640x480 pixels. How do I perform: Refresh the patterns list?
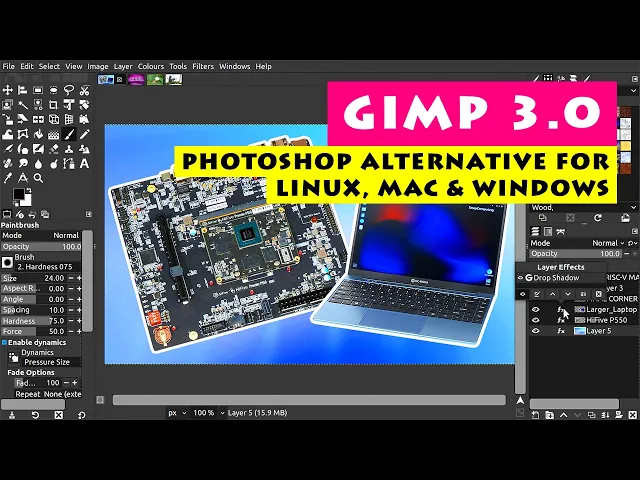tap(598, 218)
